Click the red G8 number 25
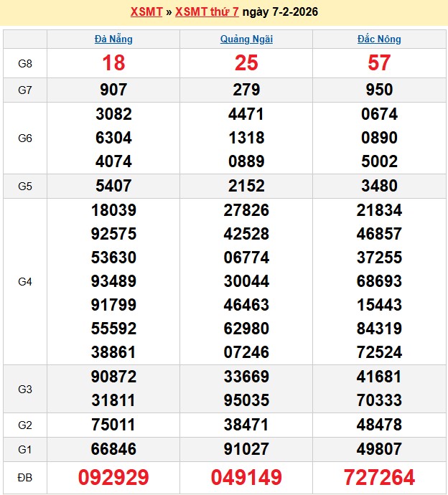The height and width of the screenshot is (495, 448). click(246, 63)
